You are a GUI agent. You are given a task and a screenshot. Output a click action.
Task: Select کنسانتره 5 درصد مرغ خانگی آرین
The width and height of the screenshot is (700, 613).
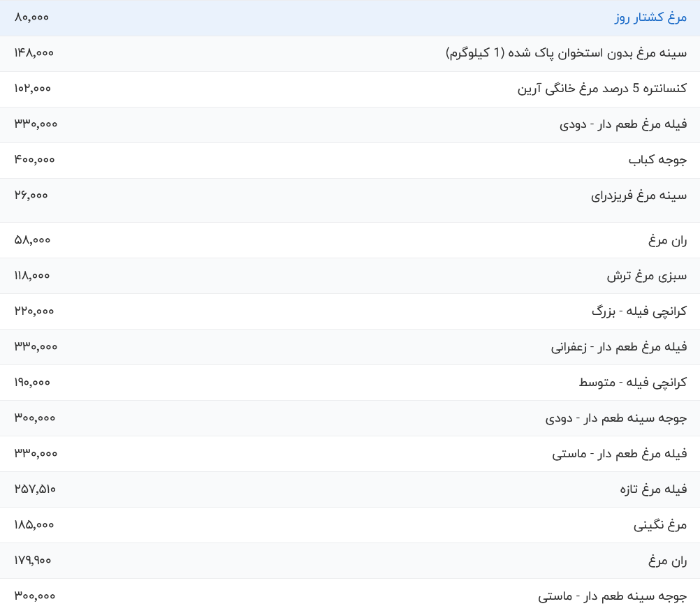click(601, 89)
